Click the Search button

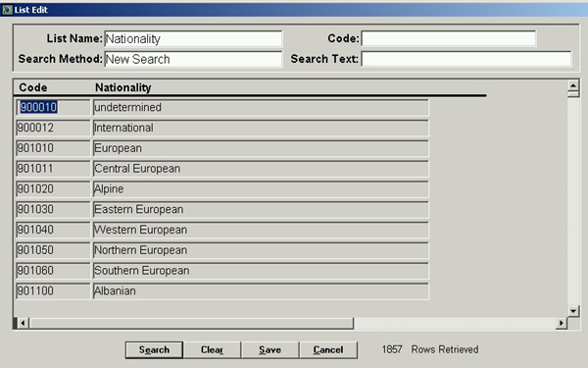pos(154,350)
